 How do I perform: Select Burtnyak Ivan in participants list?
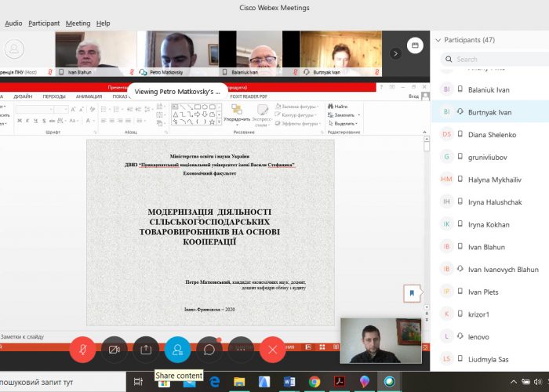coord(489,112)
